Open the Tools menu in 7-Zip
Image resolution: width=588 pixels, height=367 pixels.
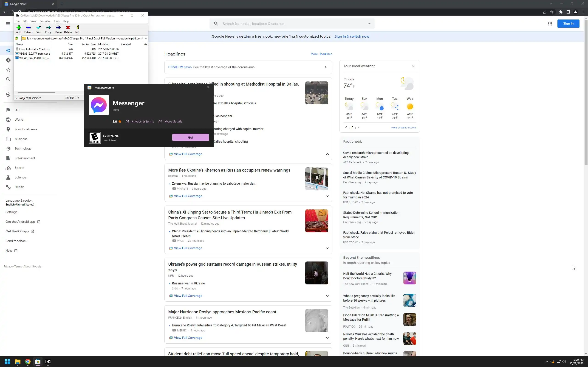pyautogui.click(x=56, y=21)
